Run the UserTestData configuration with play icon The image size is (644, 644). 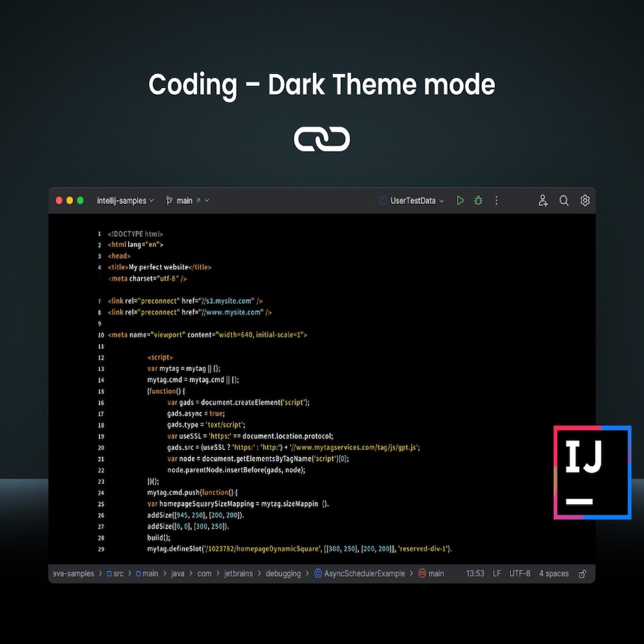tap(460, 201)
